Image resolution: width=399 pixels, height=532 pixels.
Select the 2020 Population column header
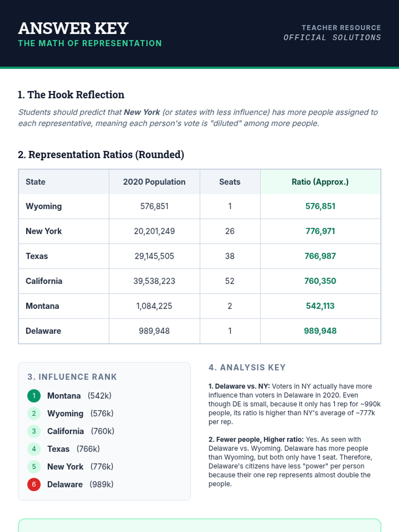(154, 182)
